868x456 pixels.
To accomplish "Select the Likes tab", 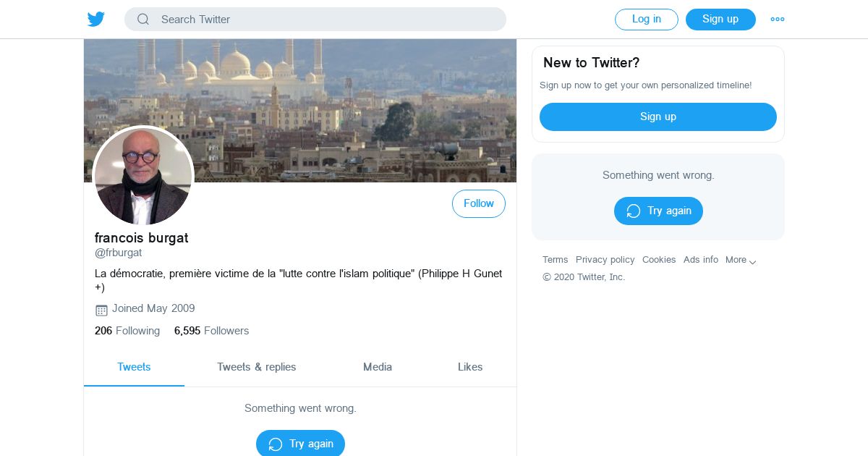I will click(470, 367).
